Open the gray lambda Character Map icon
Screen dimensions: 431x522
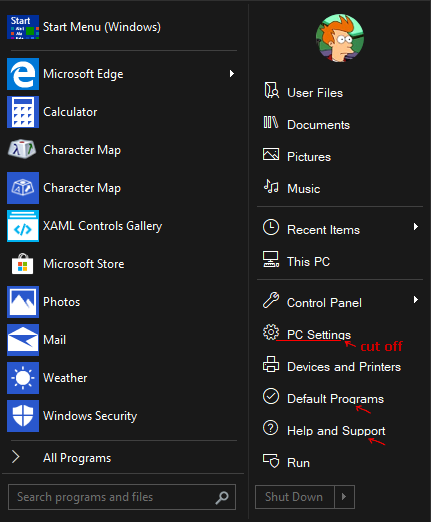coord(22,149)
